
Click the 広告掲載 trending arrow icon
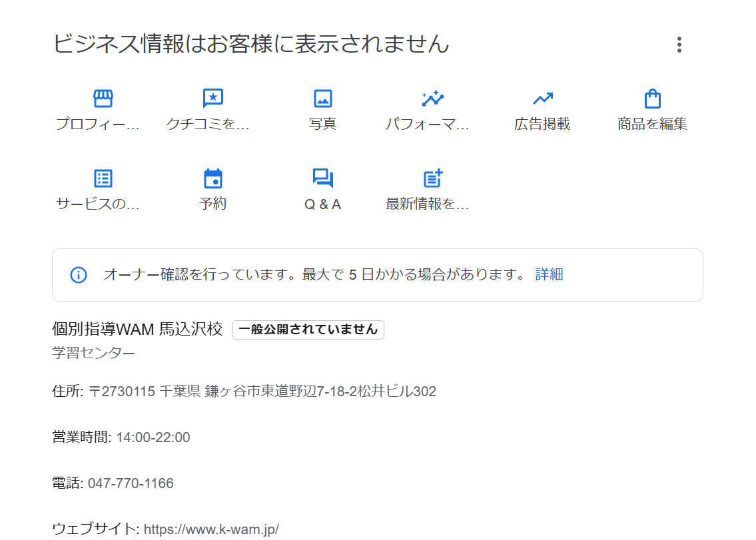pyautogui.click(x=542, y=99)
